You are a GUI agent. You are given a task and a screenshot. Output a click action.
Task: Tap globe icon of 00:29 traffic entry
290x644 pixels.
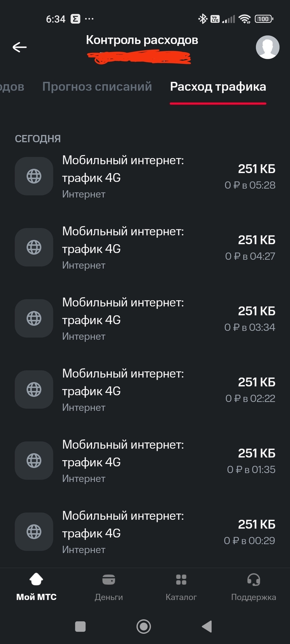click(34, 531)
